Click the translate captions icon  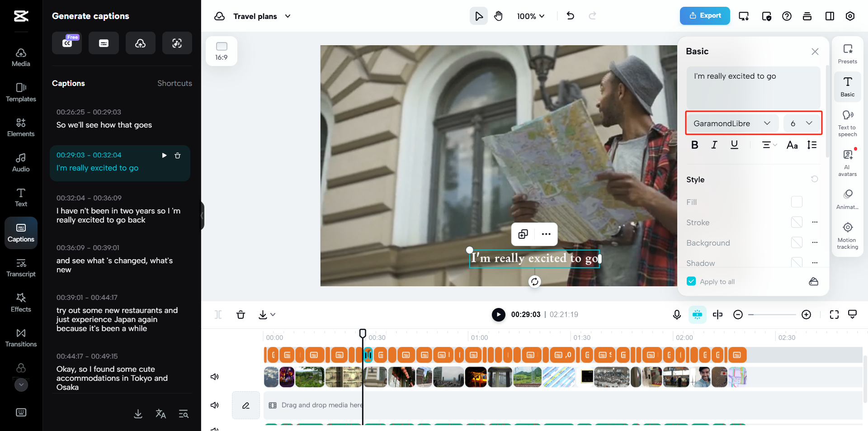(x=160, y=414)
